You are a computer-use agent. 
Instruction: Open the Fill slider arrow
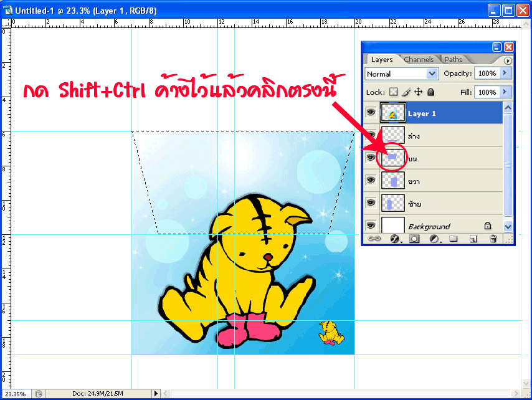pyautogui.click(x=505, y=92)
